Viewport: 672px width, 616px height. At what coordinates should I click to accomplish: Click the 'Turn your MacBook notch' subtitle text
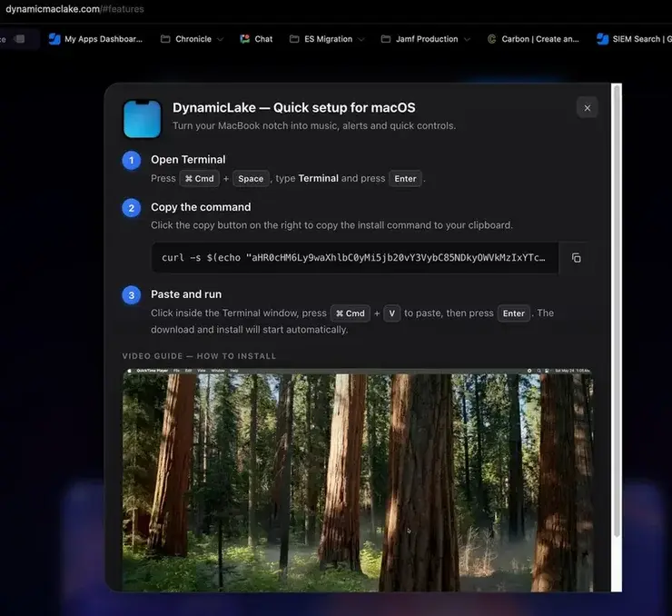[314, 125]
